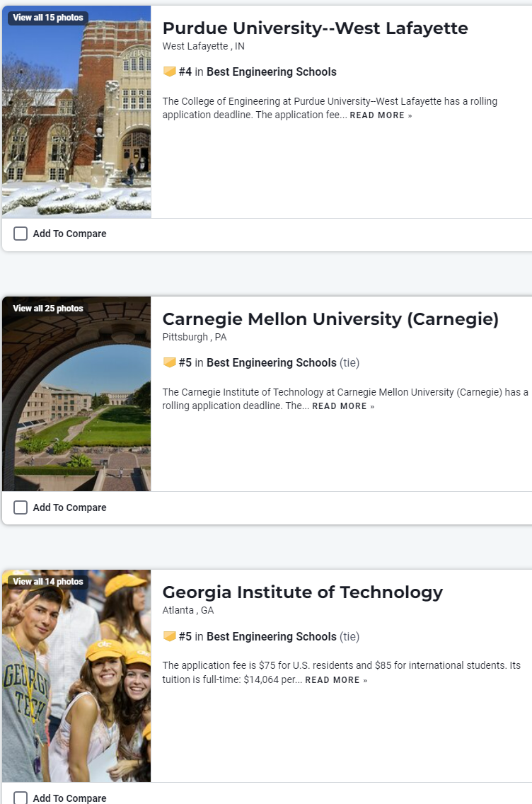Open Georgia Institute of Technology school page
The image size is (532, 804).
(x=302, y=592)
